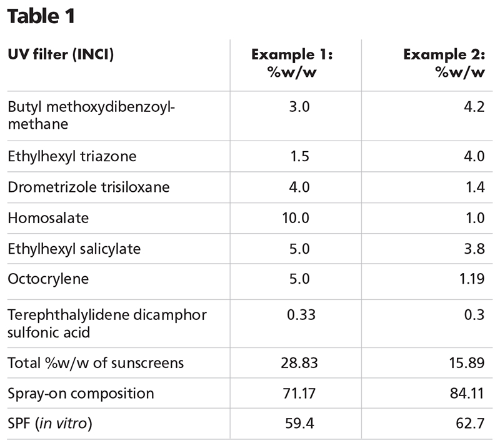Select the "Example 1: %w/w" column header

coord(292,63)
